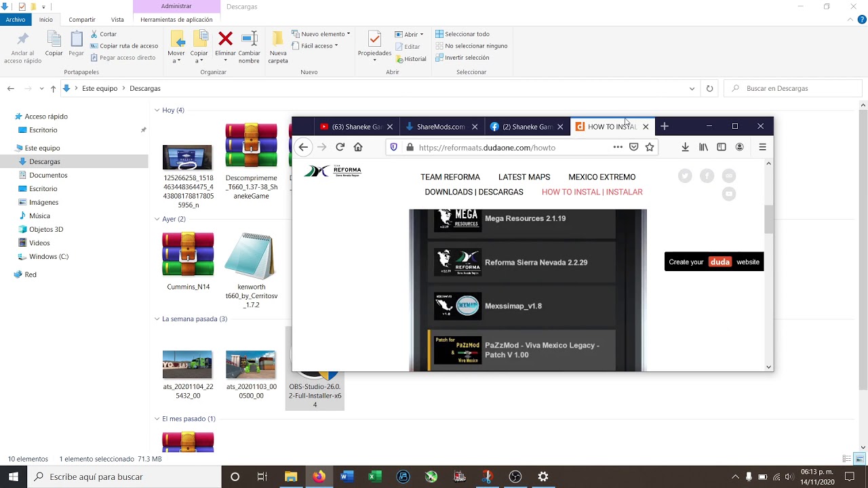868x488 pixels.
Task: Click the tracking protection shield icon
Action: tap(393, 147)
